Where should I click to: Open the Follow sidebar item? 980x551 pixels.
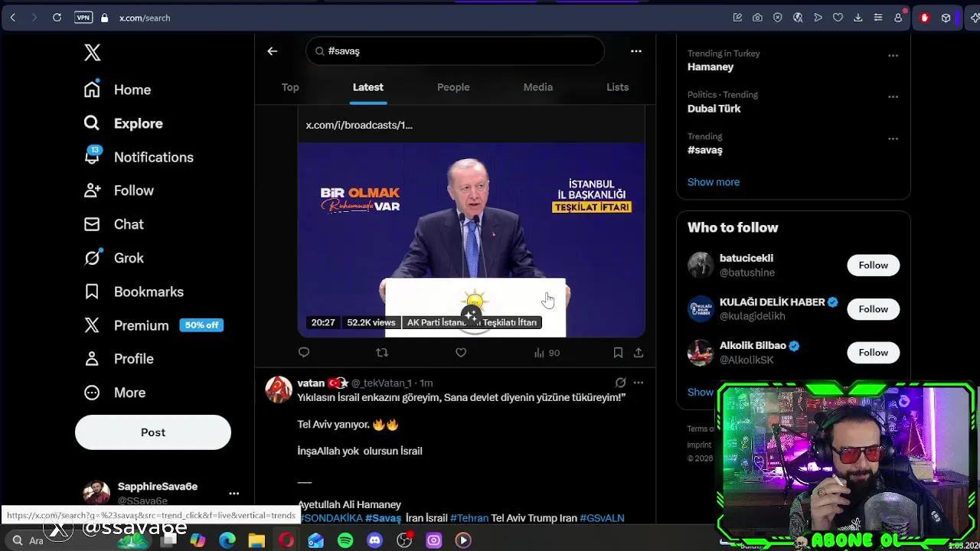(x=119, y=191)
